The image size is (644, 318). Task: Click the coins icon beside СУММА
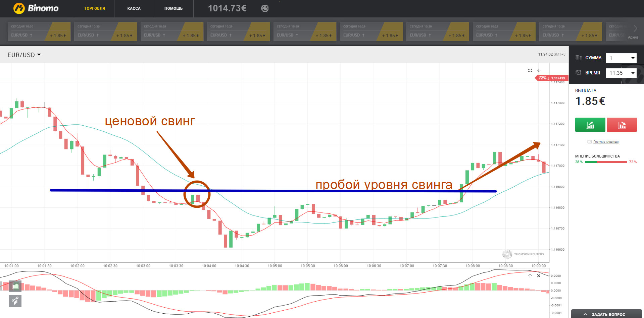click(579, 58)
